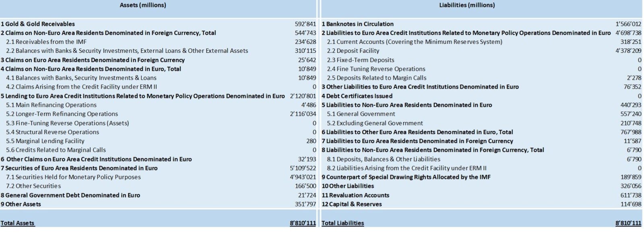Click the value 557'240
The width and height of the screenshot is (644, 243).
coord(631,114)
